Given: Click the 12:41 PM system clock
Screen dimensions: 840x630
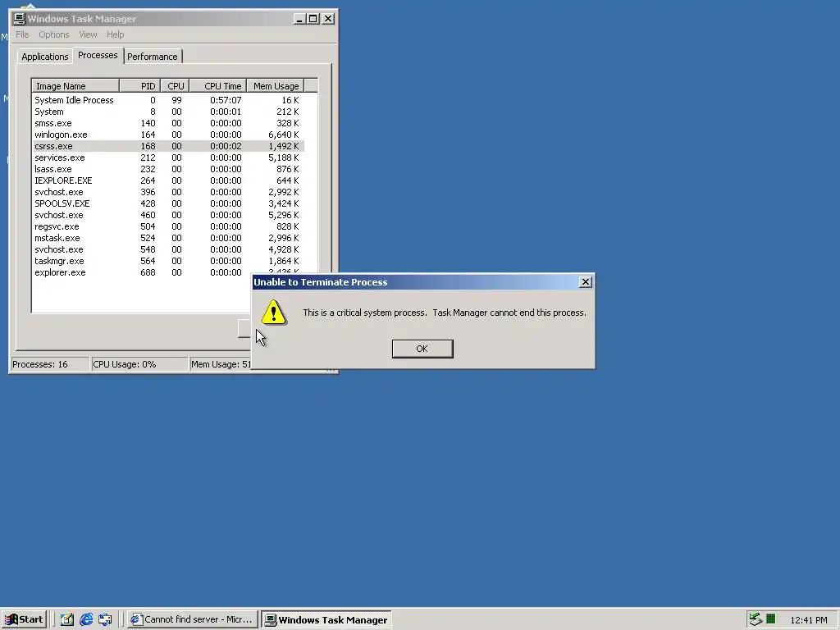Looking at the screenshot, I should 808,620.
